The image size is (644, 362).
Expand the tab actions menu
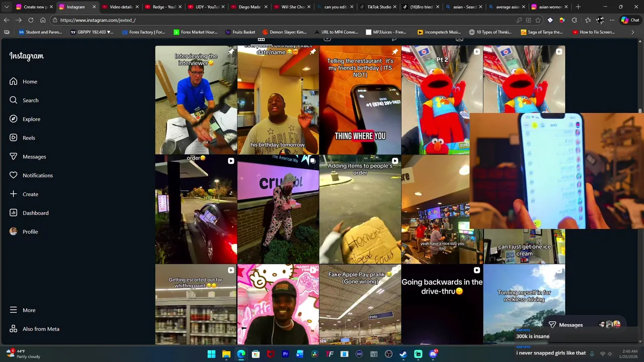click(7, 7)
